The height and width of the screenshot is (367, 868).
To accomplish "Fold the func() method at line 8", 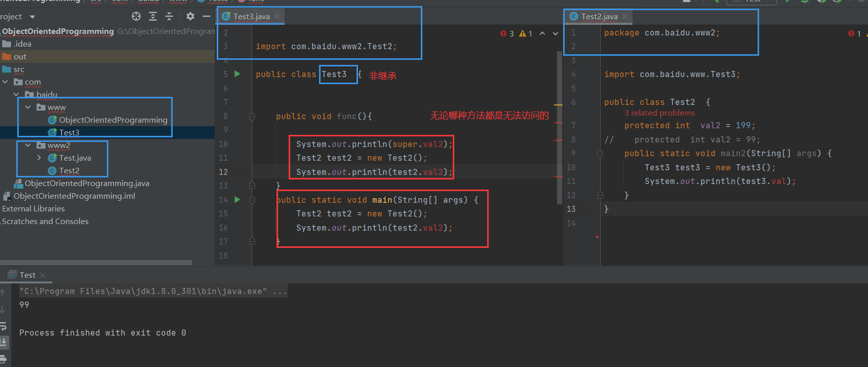I will pos(252,117).
